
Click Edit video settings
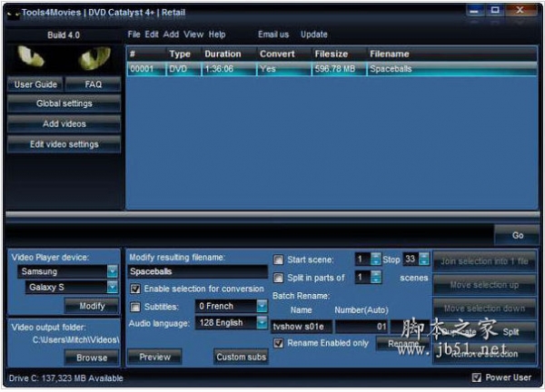coord(64,144)
